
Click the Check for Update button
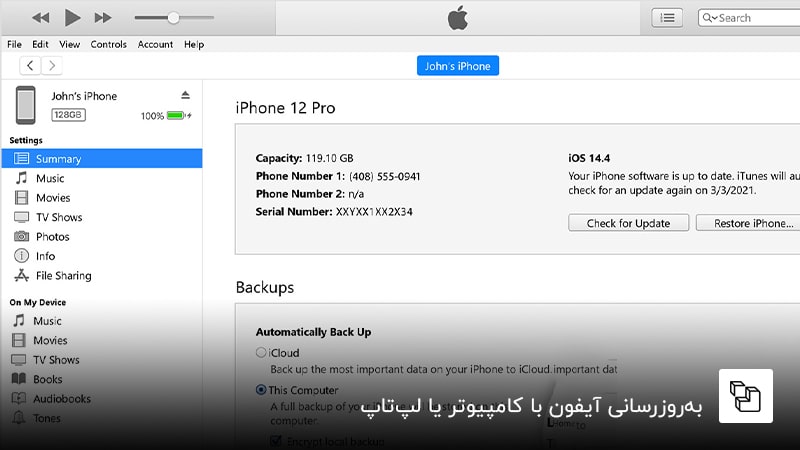click(629, 223)
